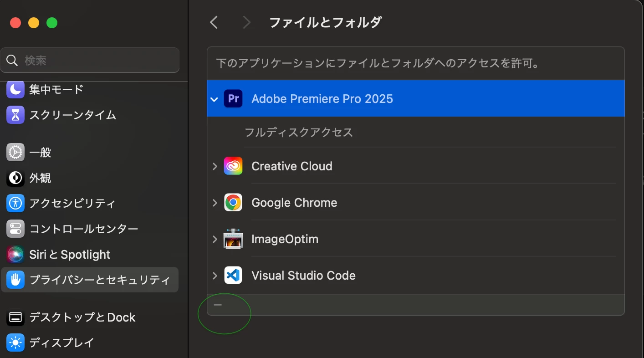Viewport: 644px width, 358px height.
Task: Click the minus remove button below list
Action: [218, 305]
